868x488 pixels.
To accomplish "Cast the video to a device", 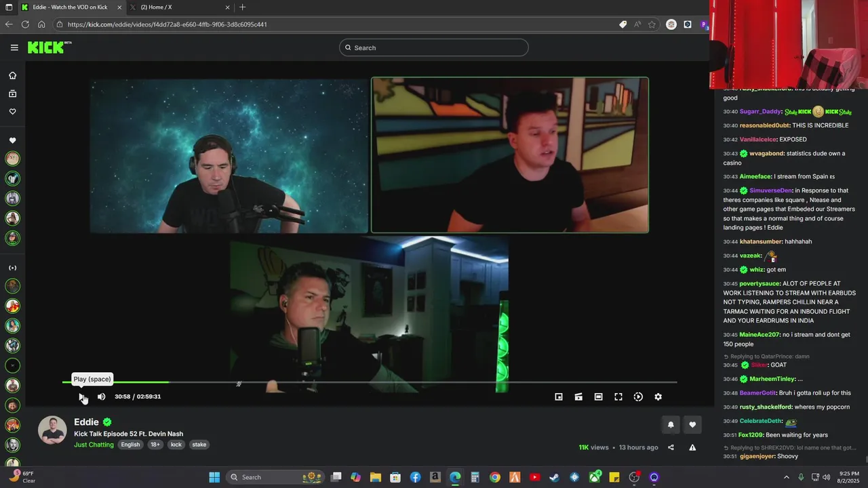I will [x=578, y=396].
